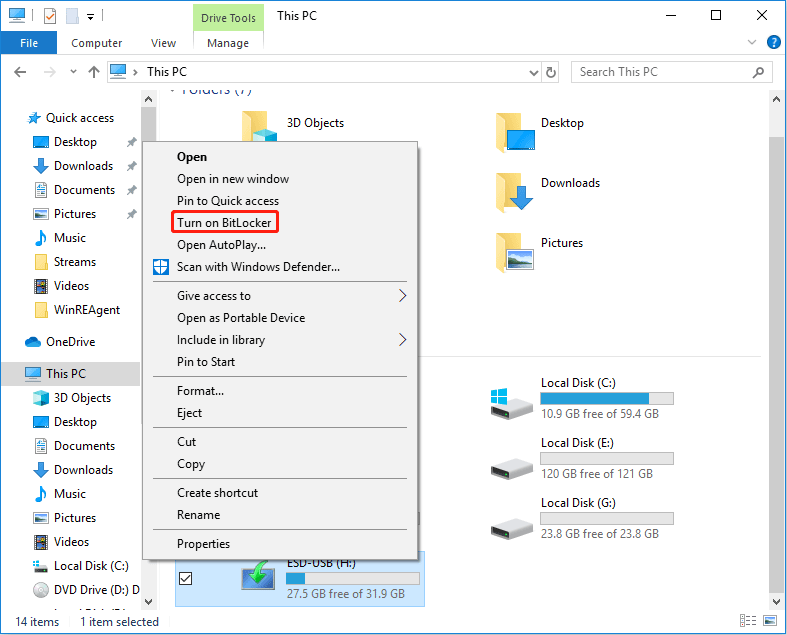Screen dimensions: 787x635
Task: Expand the address bar history dropdown
Action: click(534, 73)
